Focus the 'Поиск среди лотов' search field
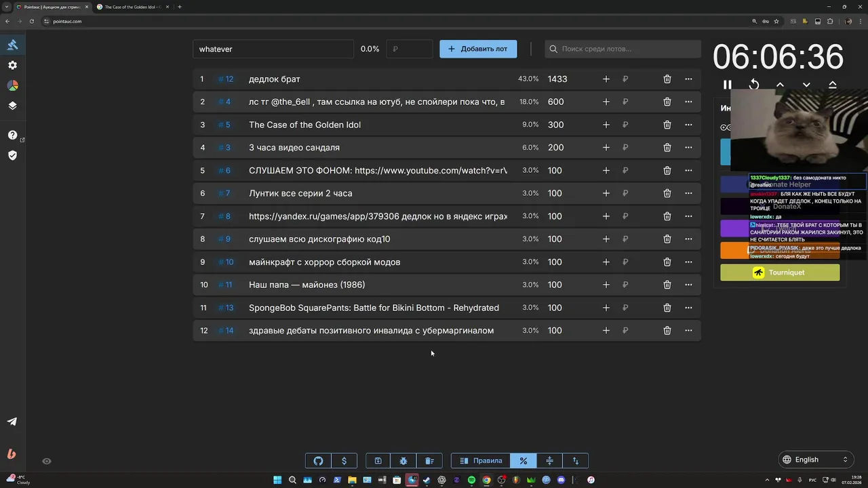Screen dimensions: 868x488 tap(623, 49)
